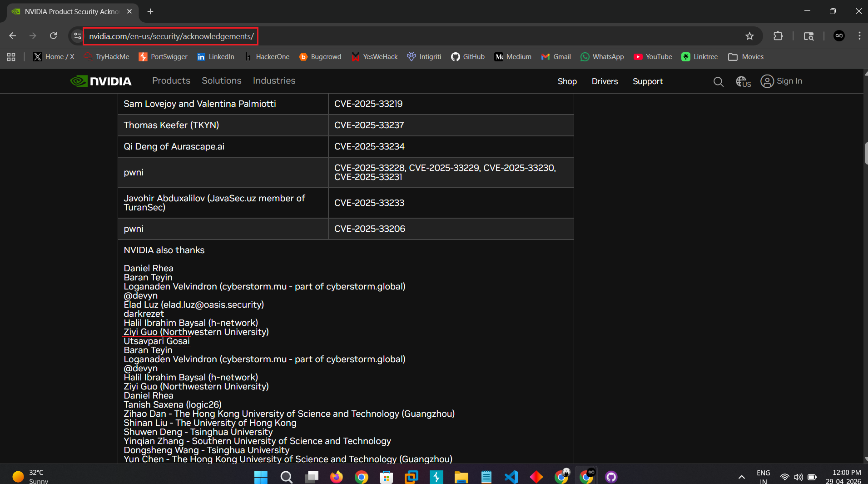Open Firefox from the taskbar
The height and width of the screenshot is (484, 868).
coord(336,477)
